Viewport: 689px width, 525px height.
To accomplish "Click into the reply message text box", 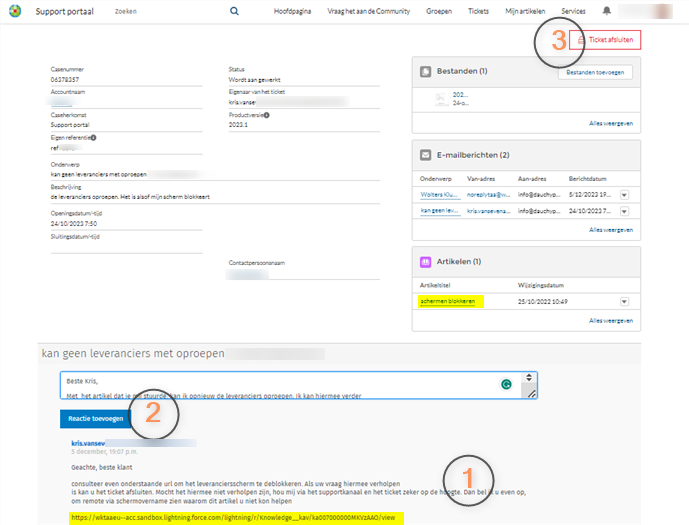I will (280, 386).
